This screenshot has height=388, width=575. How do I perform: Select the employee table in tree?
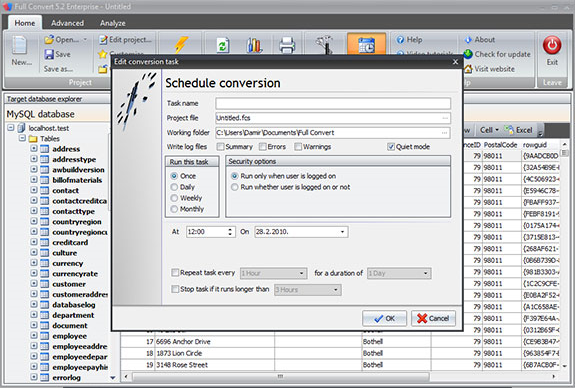click(70, 336)
